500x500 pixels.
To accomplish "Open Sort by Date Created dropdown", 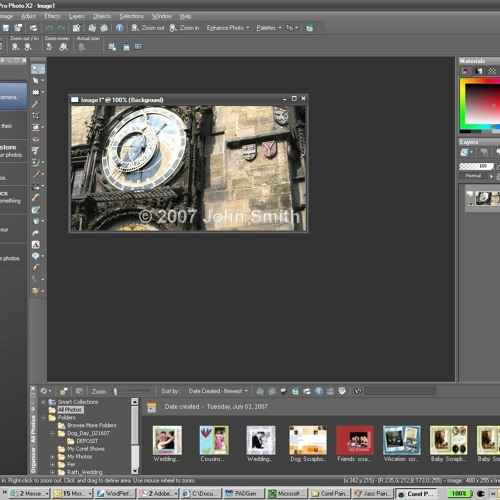I will pos(218,391).
